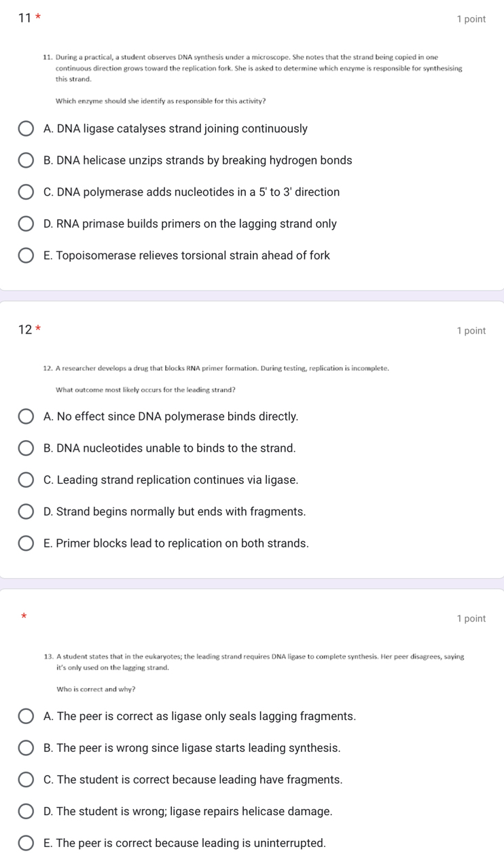This screenshot has height=862, width=504.
Task: Select A. No effect since DNA polymerase binds
Action: [26, 416]
